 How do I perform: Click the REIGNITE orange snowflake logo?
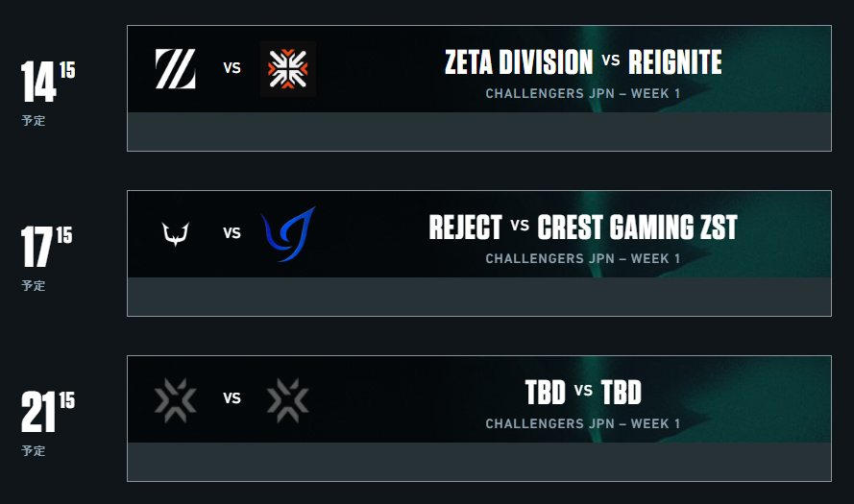[287, 68]
